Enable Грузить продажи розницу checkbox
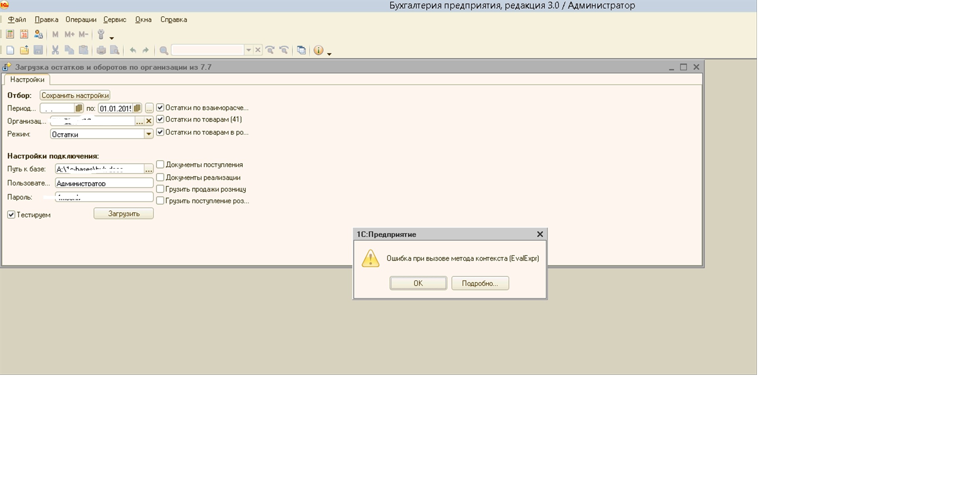Image resolution: width=980 pixels, height=495 pixels. [x=160, y=189]
